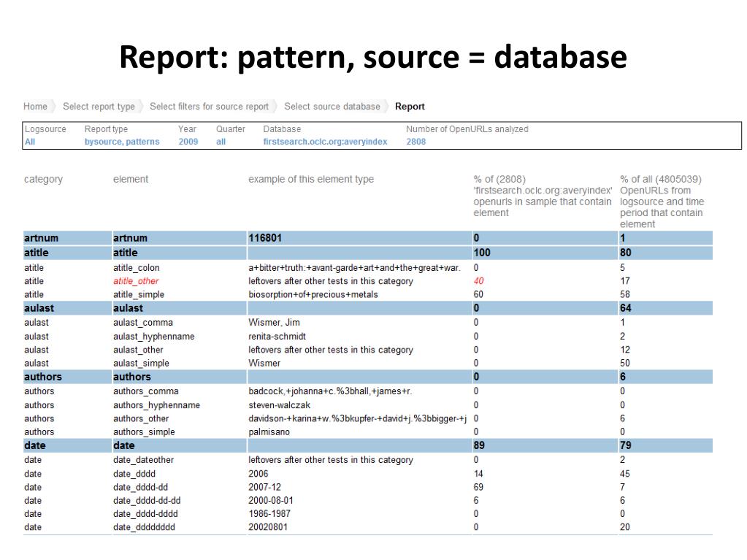747x560 pixels.
Task: Click the authors category header row
Action: pos(42,377)
